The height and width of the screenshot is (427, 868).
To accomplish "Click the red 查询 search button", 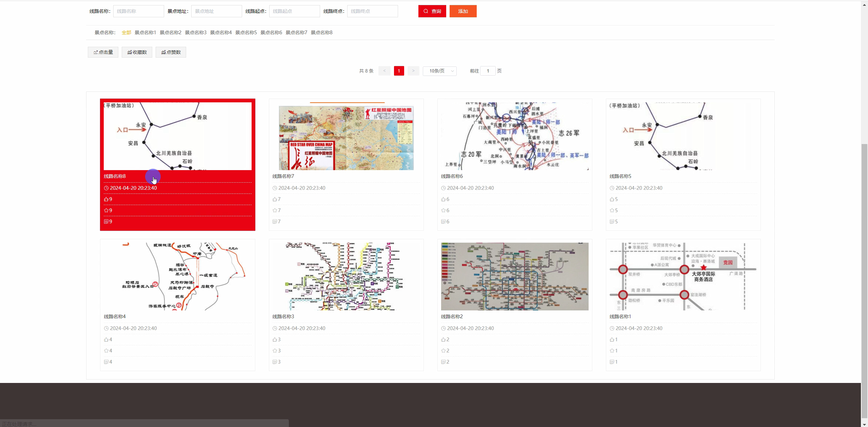I will [x=432, y=11].
